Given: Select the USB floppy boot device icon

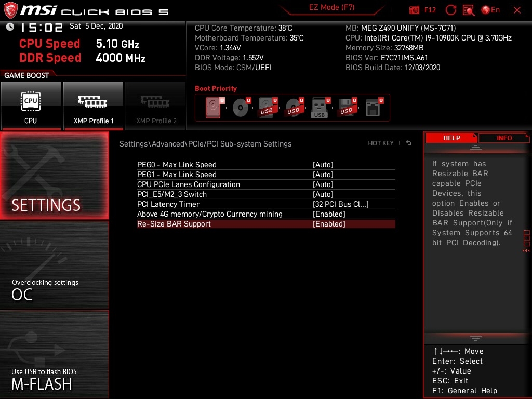Looking at the screenshot, I should (347, 108).
